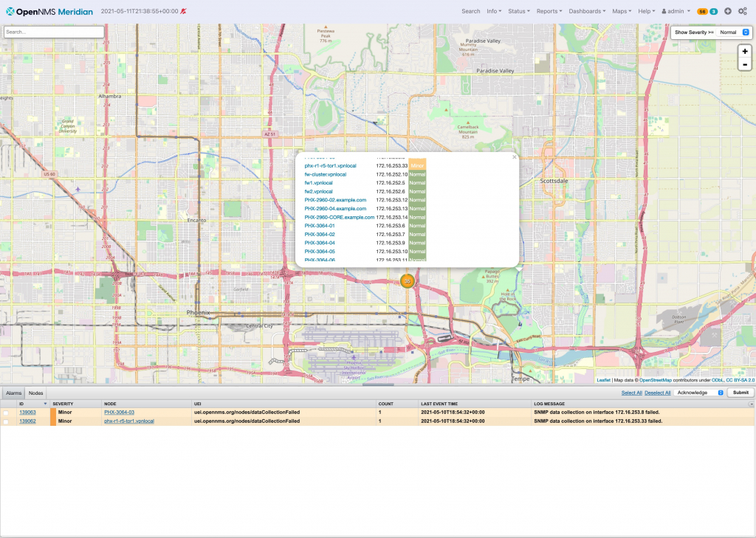The width and height of the screenshot is (756, 538).
Task: Click the teal notification count badge
Action: [x=714, y=11]
